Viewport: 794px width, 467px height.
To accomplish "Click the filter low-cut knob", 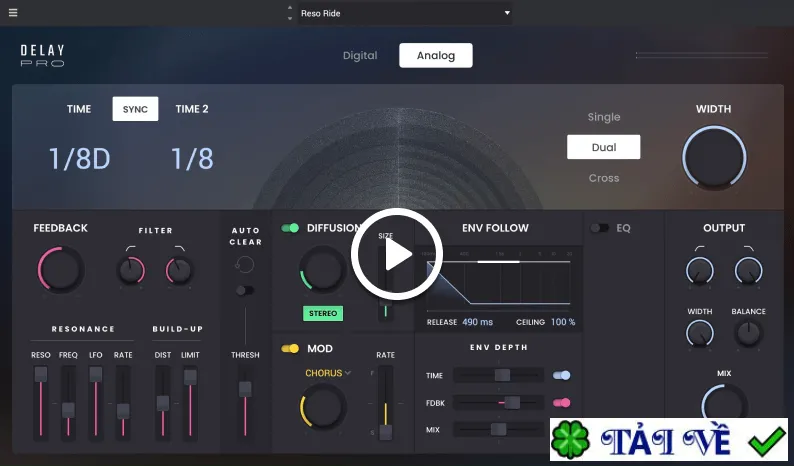I will (131, 270).
